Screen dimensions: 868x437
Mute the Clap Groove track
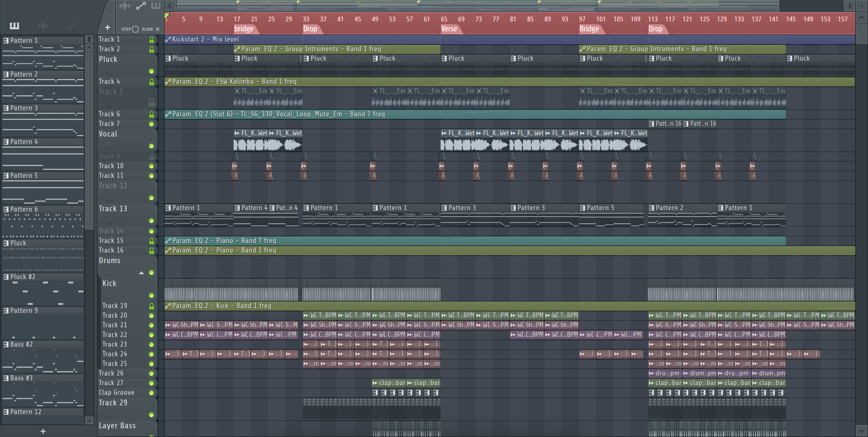click(x=151, y=393)
